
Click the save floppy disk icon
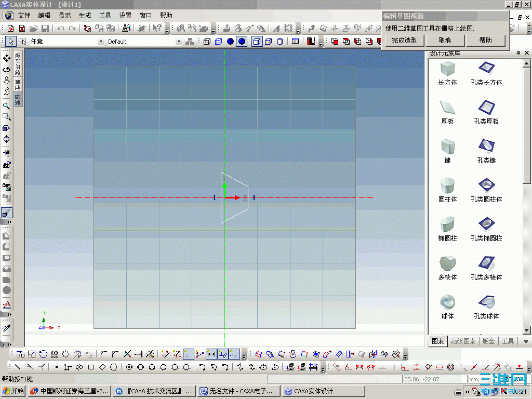pyautogui.click(x=45, y=29)
